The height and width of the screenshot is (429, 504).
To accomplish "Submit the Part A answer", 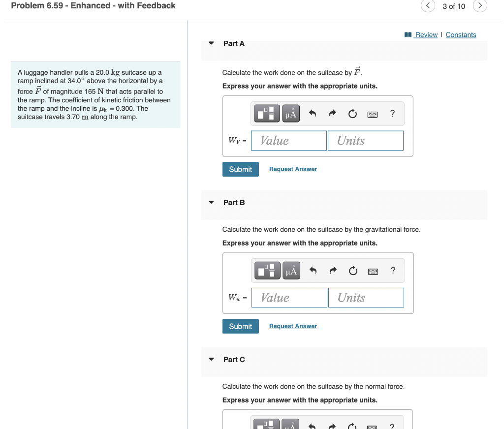I will [x=240, y=169].
